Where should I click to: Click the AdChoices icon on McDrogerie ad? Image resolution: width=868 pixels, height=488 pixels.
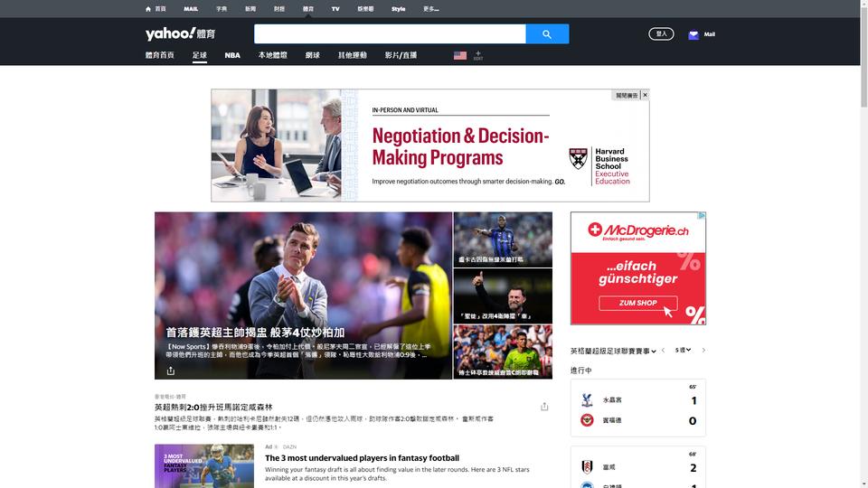[702, 216]
